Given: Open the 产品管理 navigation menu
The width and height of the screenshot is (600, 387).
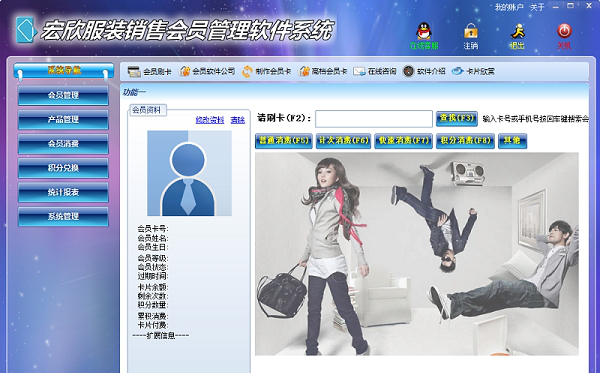Looking at the screenshot, I should [x=63, y=119].
